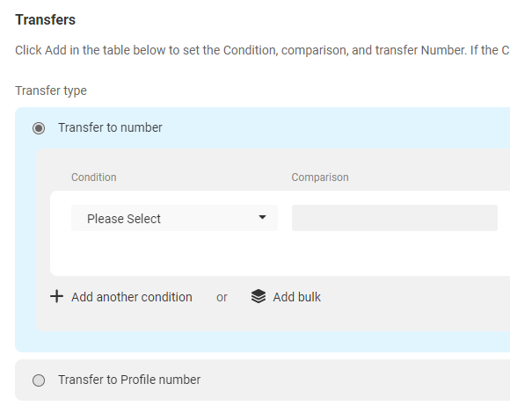Viewport: 510px width, 420px height.
Task: Click the Comparison column header
Action: pyautogui.click(x=320, y=177)
